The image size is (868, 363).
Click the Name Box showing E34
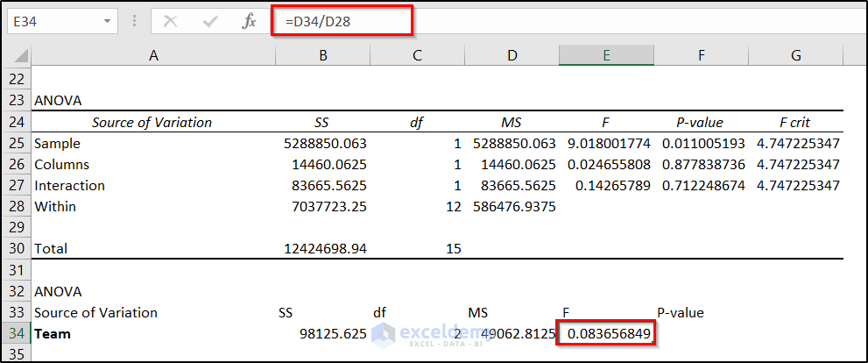[x=62, y=22]
